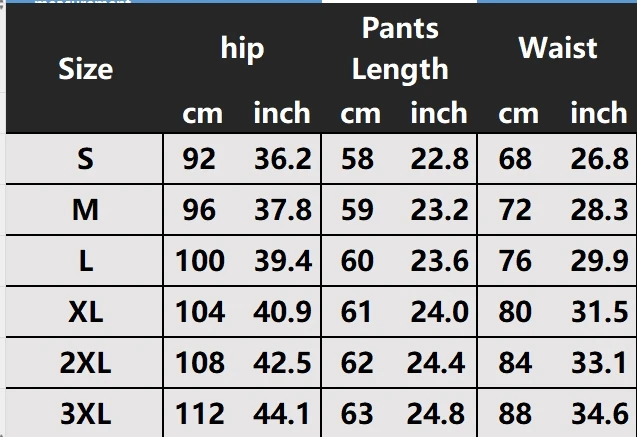637x437 pixels.
Task: Select the M size row label
Action: [85, 210]
